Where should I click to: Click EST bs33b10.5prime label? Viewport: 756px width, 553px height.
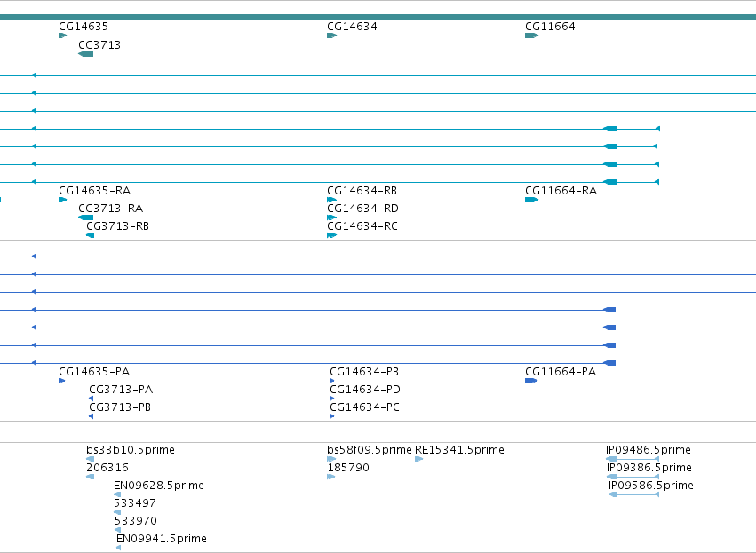pyautogui.click(x=131, y=450)
